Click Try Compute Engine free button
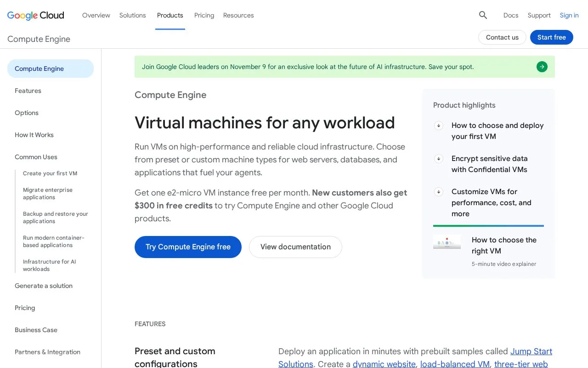588x368 pixels. click(188, 247)
